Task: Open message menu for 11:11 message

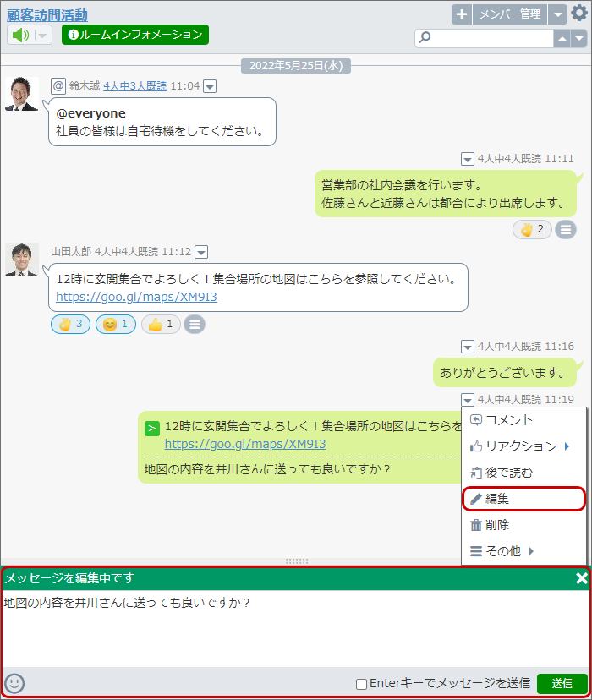Action: (468, 159)
